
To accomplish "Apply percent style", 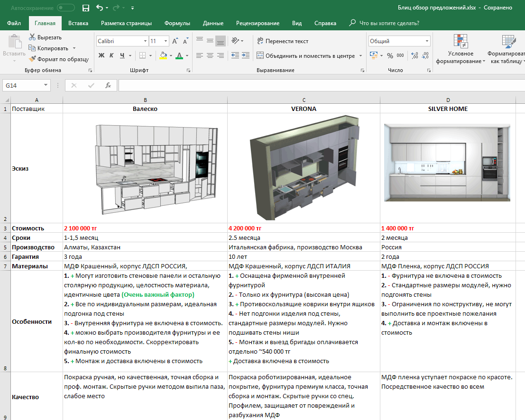I will [390, 55].
